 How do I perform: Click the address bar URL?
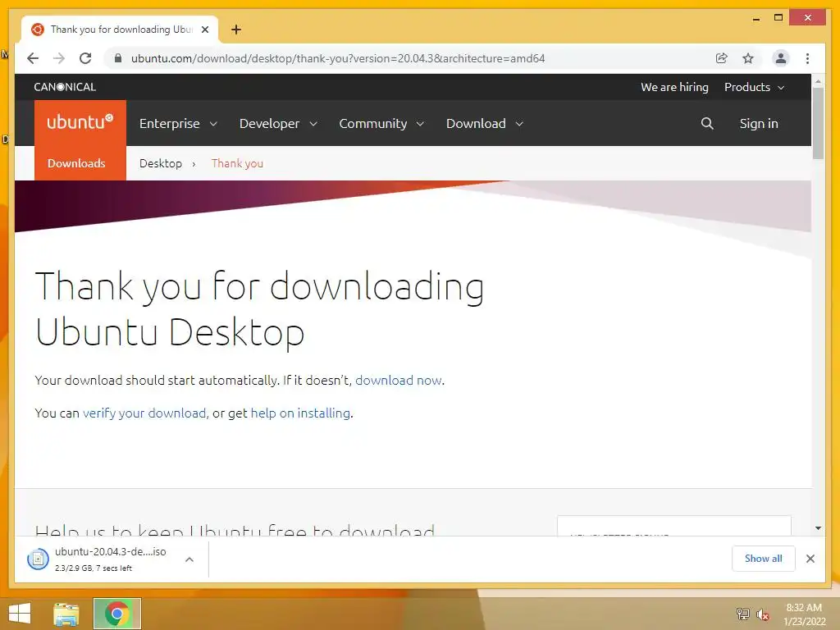337,58
